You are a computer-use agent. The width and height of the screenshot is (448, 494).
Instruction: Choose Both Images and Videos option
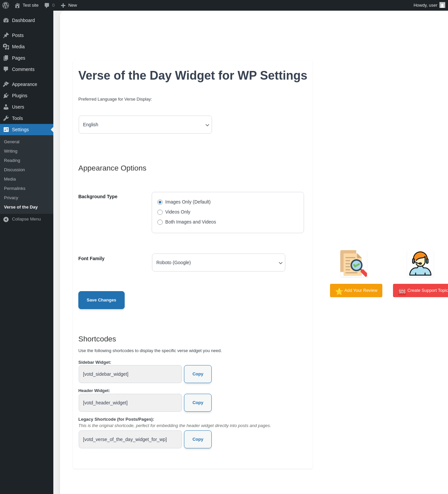click(x=160, y=222)
